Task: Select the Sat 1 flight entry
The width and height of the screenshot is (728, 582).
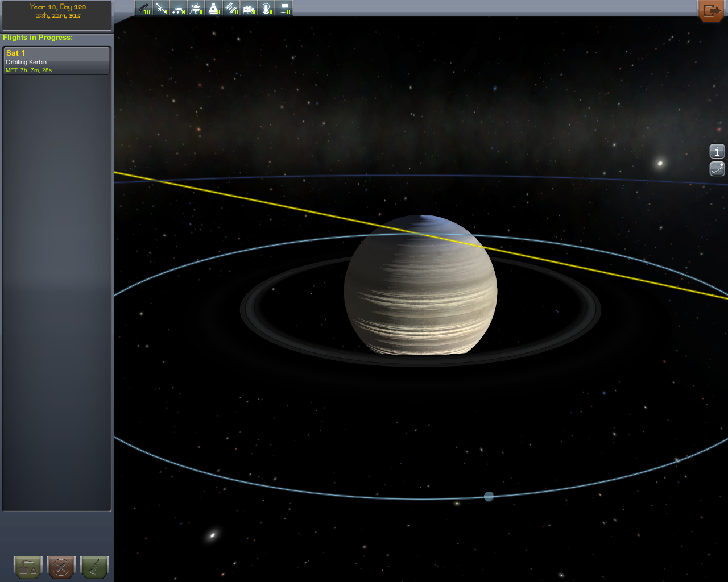Action: [56, 61]
